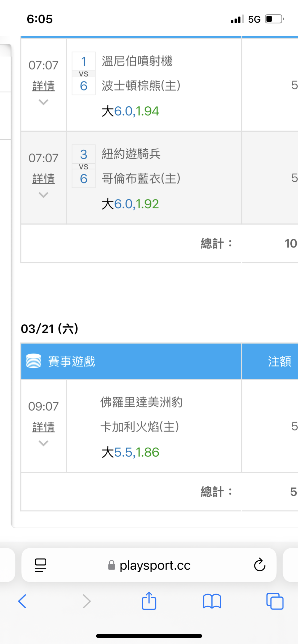Open the Safari share sheet icon

click(149, 600)
